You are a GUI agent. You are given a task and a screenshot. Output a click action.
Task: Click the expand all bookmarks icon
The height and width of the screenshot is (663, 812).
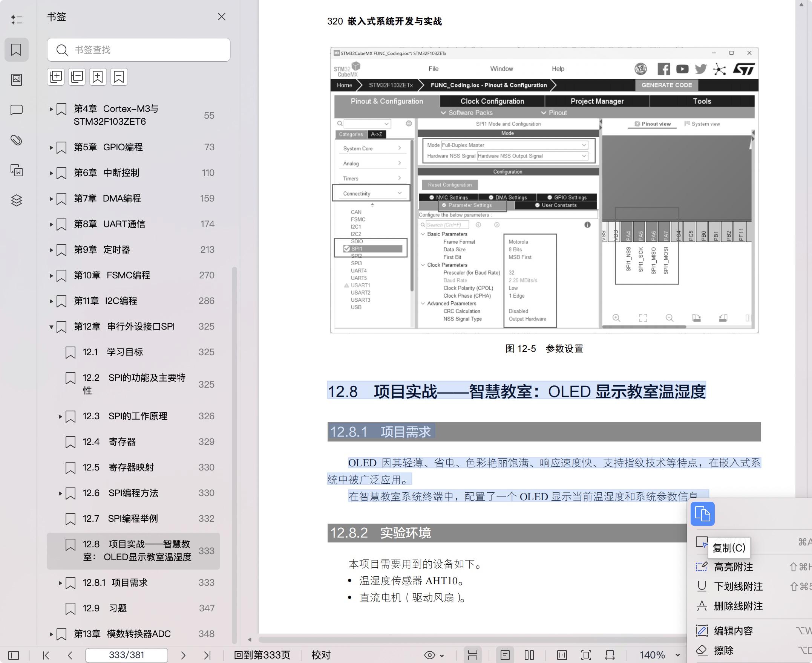click(x=56, y=77)
